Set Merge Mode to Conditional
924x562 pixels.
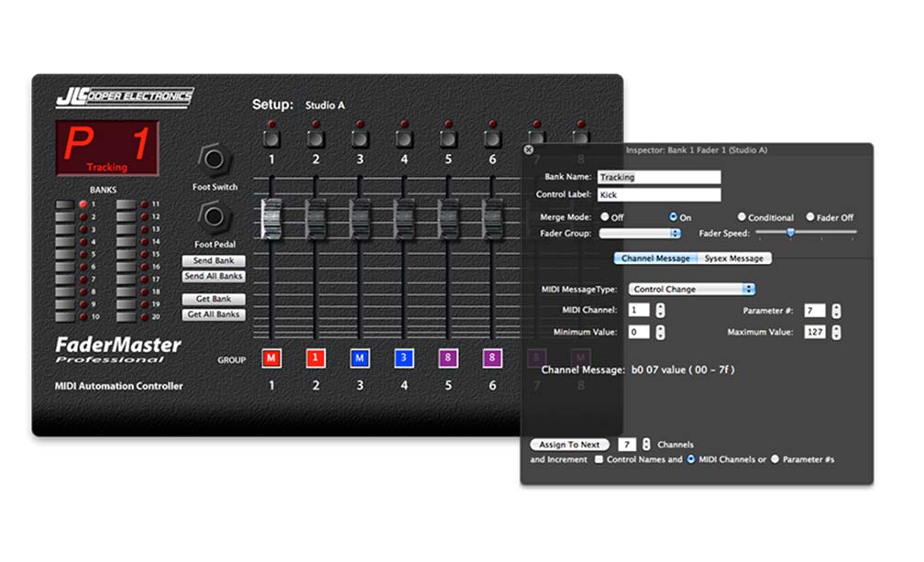pos(742,216)
